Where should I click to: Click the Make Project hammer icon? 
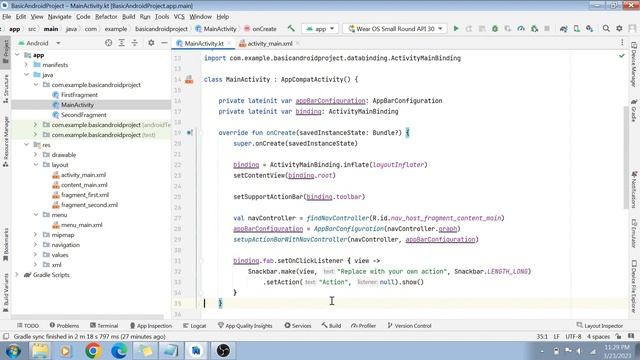click(x=291, y=29)
